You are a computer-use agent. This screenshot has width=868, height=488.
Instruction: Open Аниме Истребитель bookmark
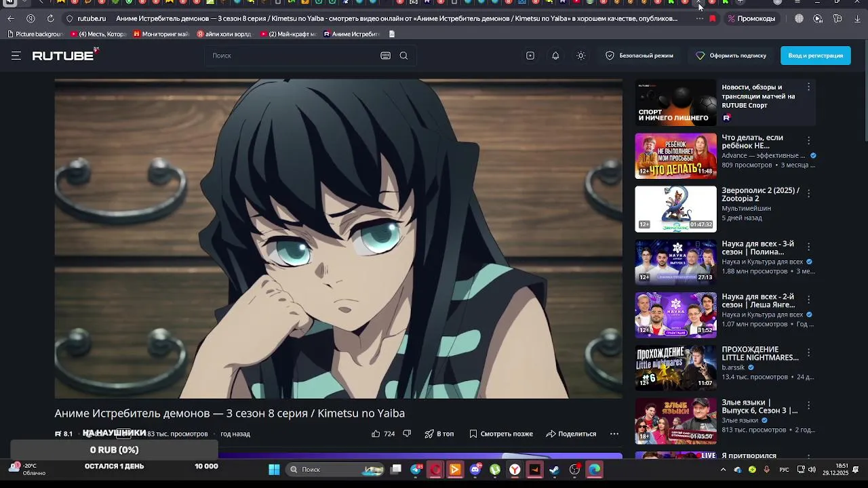coord(351,34)
